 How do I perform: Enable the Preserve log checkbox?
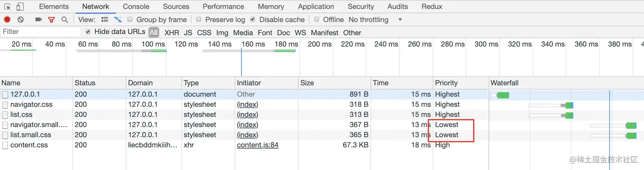pos(198,20)
